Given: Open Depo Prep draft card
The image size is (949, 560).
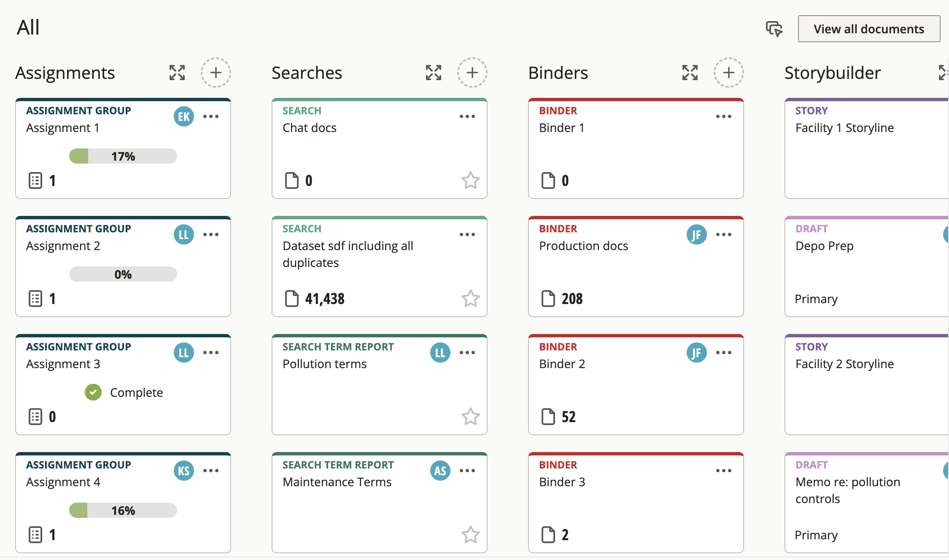Looking at the screenshot, I should click(825, 246).
